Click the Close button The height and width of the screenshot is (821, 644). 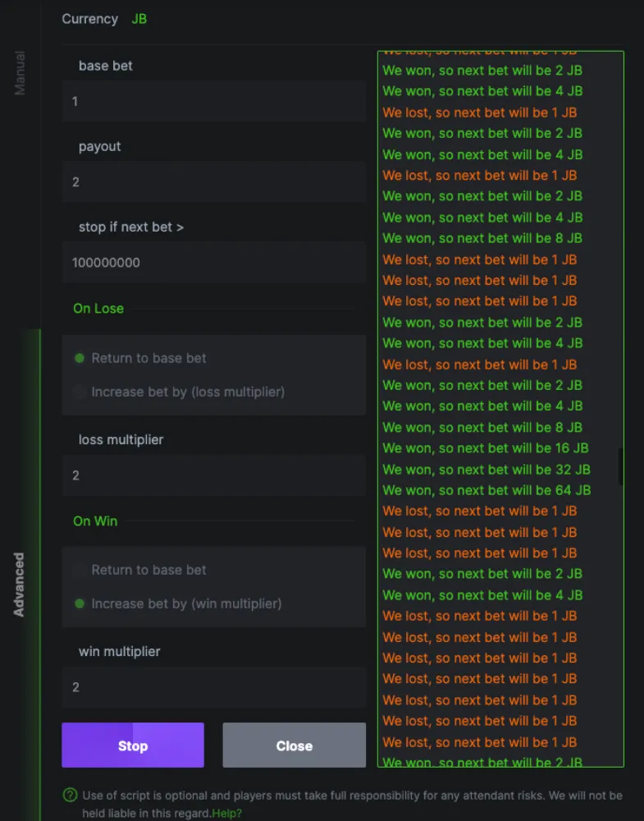(x=294, y=745)
